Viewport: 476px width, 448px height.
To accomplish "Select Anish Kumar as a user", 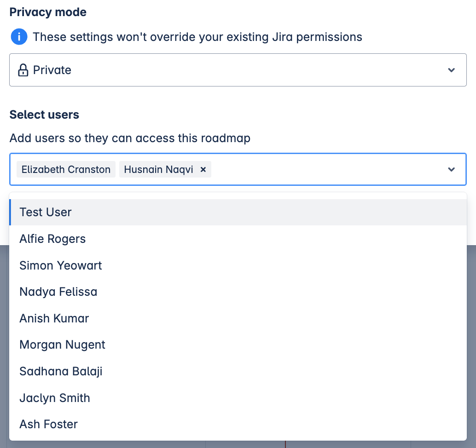I will [54, 318].
